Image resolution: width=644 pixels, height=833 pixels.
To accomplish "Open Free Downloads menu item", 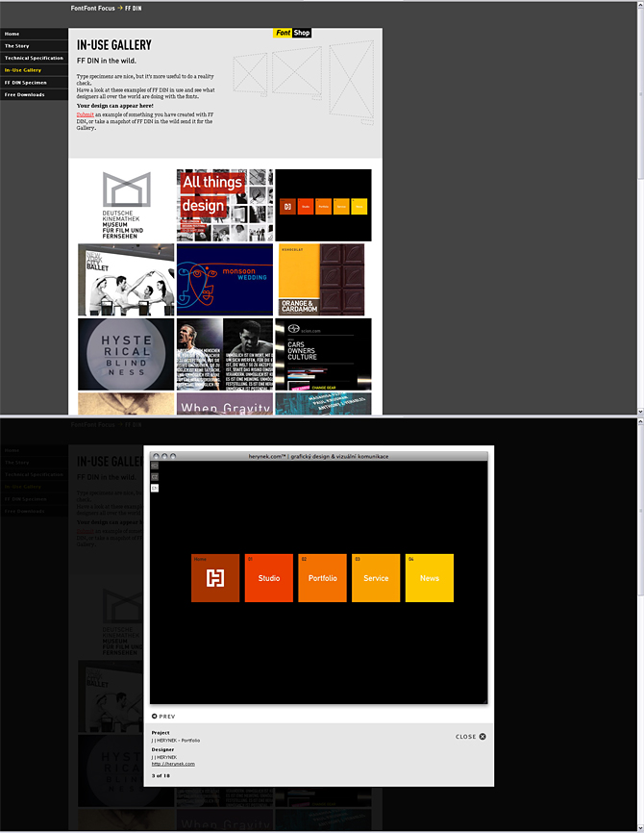I will coord(24,95).
